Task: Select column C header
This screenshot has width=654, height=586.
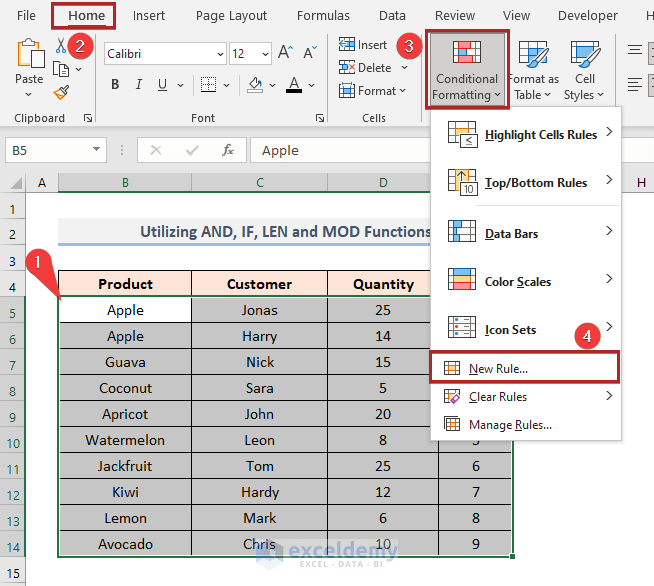Action: pos(259,183)
